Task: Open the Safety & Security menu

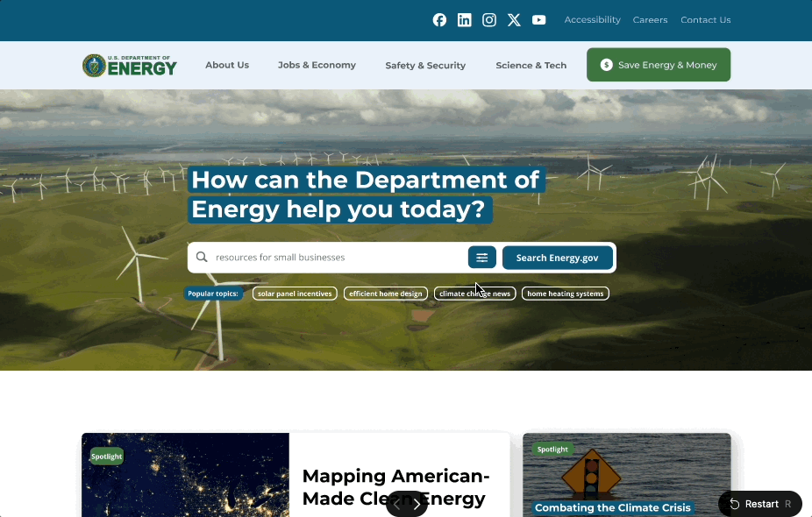Action: pyautogui.click(x=425, y=65)
